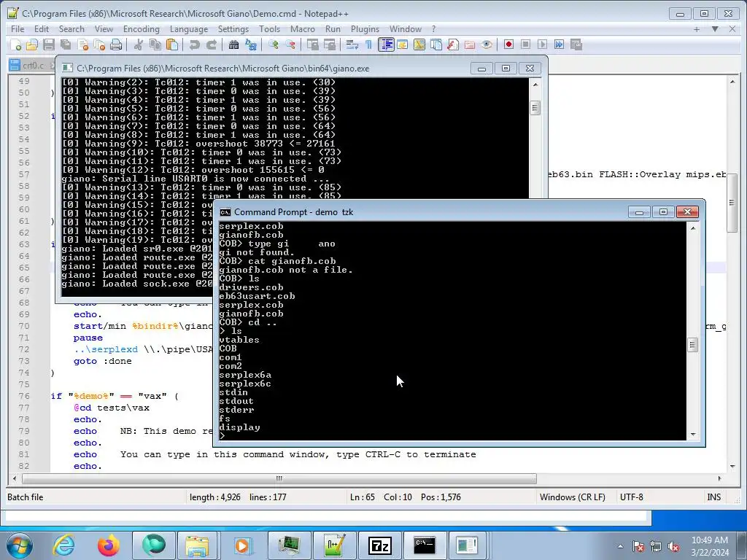The height and width of the screenshot is (560, 747).
Task: Show hidden system tray icons arrow
Action: (620, 546)
